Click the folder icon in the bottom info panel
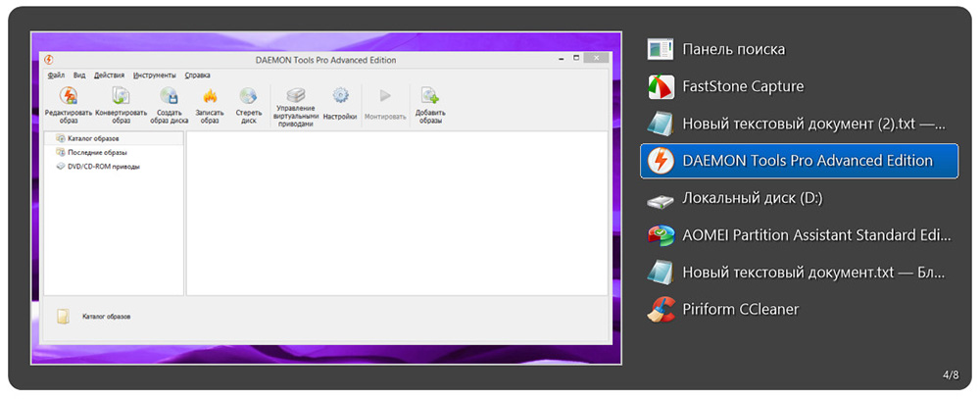 point(63,317)
